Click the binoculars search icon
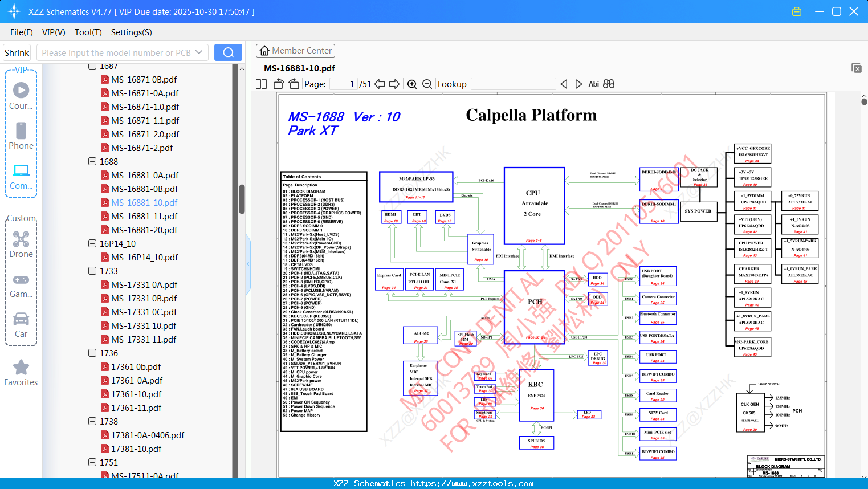This screenshot has height=489, width=868. (x=609, y=84)
